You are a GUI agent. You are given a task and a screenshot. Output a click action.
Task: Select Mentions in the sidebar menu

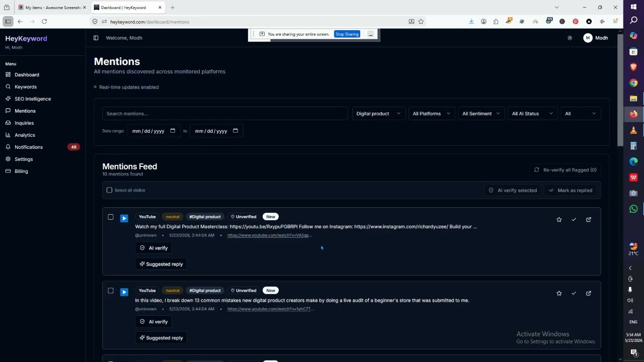coord(25,111)
